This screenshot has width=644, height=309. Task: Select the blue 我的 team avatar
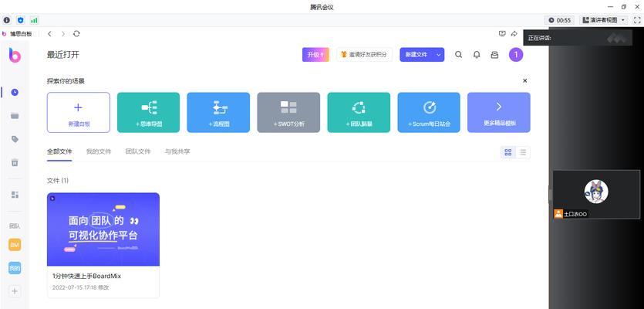pos(15,268)
